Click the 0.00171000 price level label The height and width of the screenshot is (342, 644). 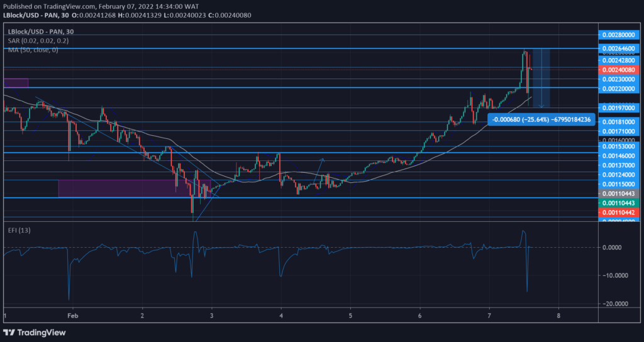(618, 131)
